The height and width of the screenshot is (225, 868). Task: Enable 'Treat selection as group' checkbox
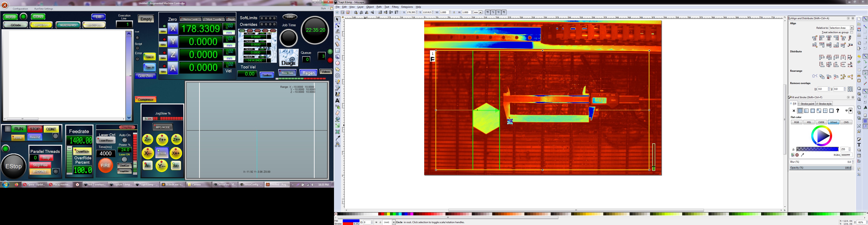pyautogui.click(x=852, y=33)
